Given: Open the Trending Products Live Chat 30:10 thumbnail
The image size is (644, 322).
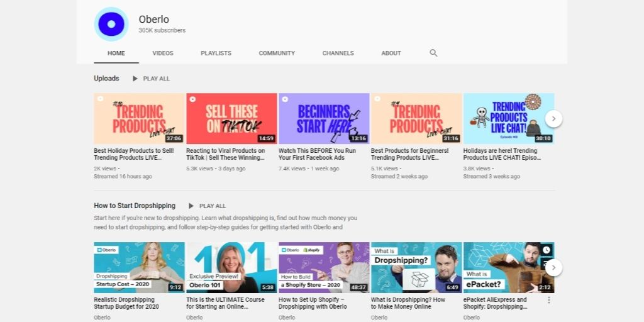Looking at the screenshot, I should [509, 118].
